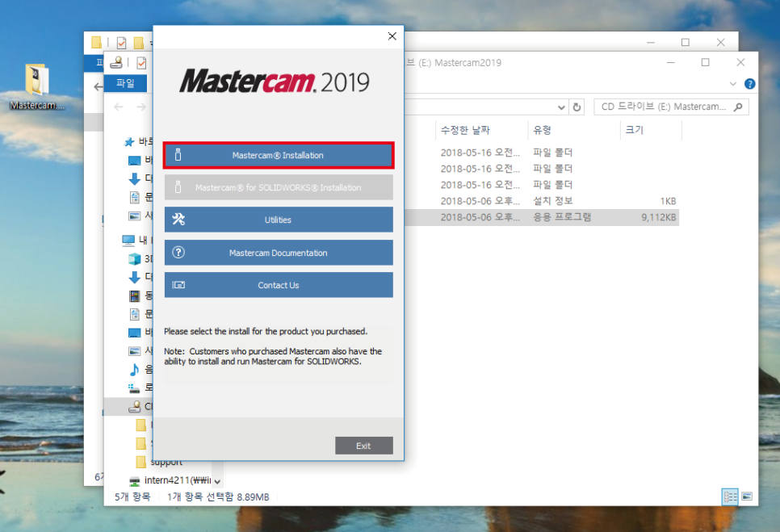Click the contact card icon on Contact Us
This screenshot has height=532, width=780.
coord(178,285)
